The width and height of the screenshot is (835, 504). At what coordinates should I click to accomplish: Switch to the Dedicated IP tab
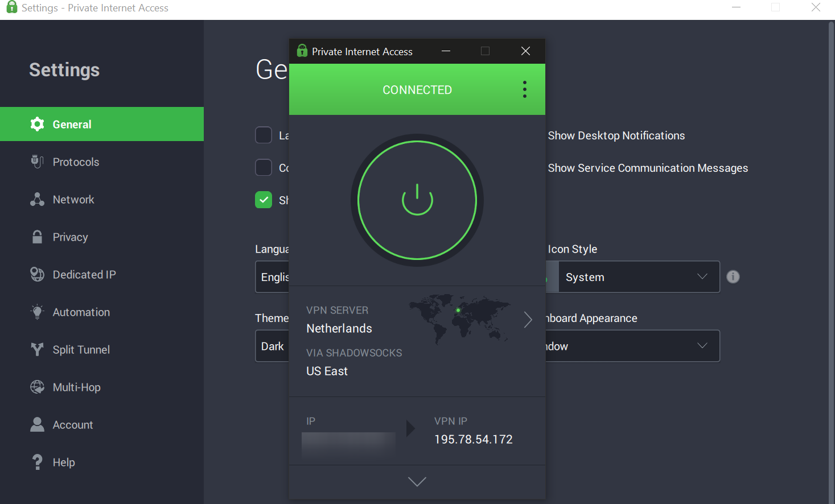[102, 274]
